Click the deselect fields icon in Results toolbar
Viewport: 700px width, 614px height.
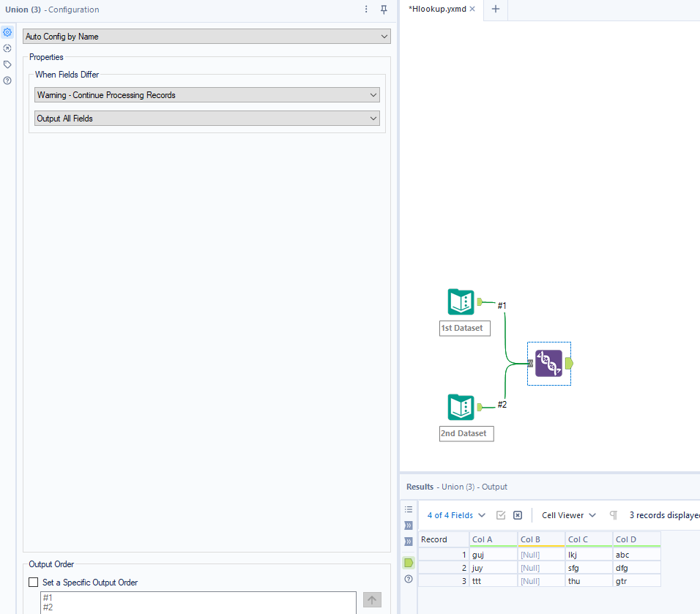coord(518,514)
